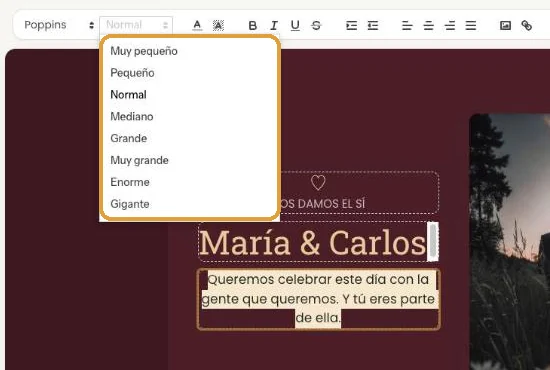
Task: Close the Normal font size dropdown
Action: click(136, 25)
